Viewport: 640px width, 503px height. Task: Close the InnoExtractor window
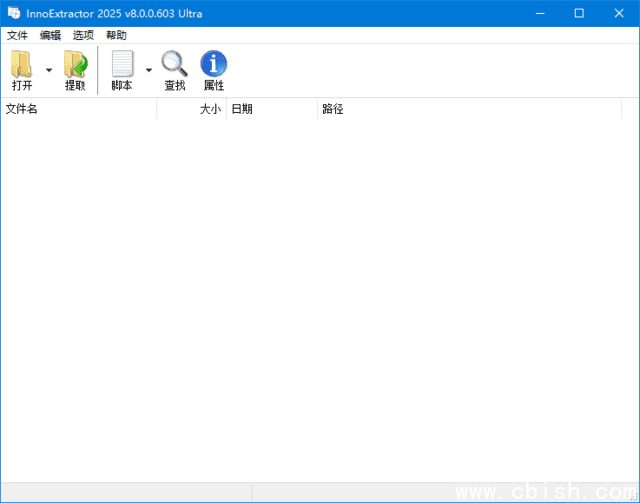[x=617, y=13]
